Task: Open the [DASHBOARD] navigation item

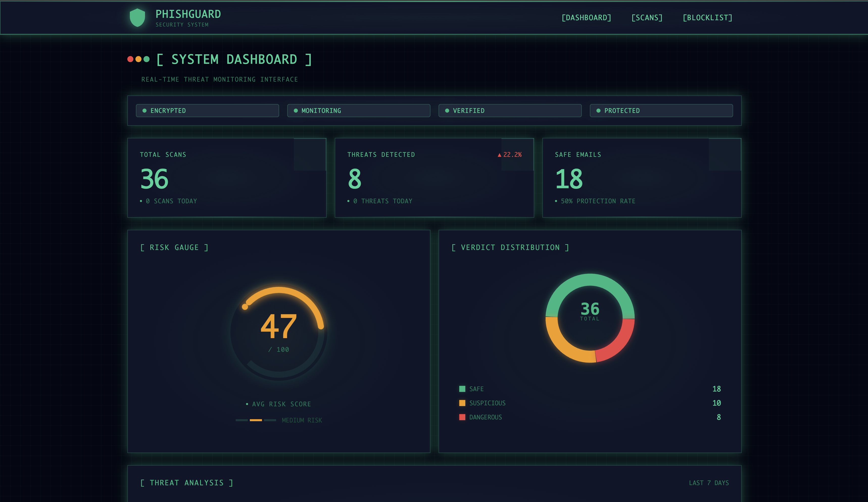Action: pyautogui.click(x=586, y=18)
